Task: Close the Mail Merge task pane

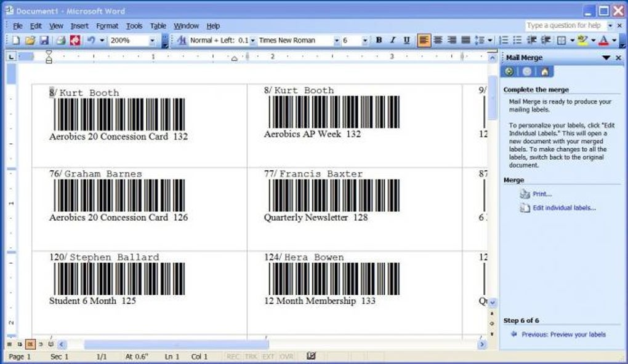Action: (x=618, y=58)
